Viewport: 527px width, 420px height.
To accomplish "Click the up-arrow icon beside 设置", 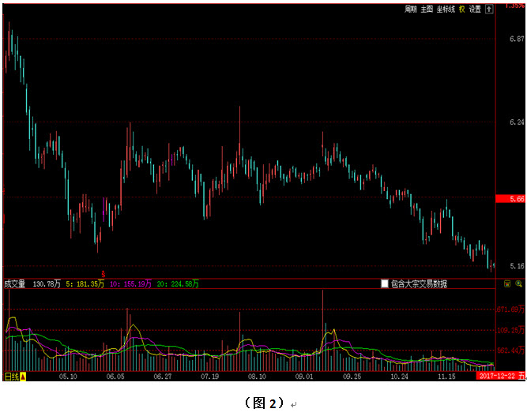I will [489, 9].
